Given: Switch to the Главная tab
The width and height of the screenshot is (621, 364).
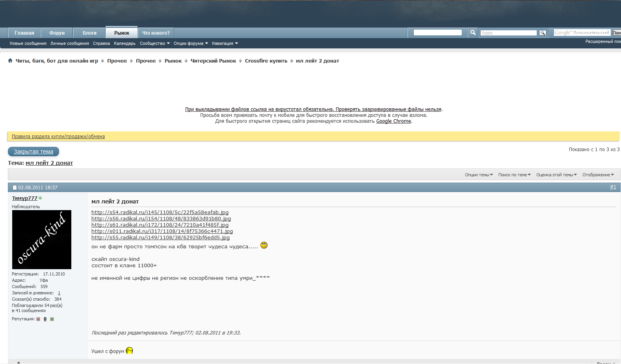Looking at the screenshot, I should tap(24, 33).
